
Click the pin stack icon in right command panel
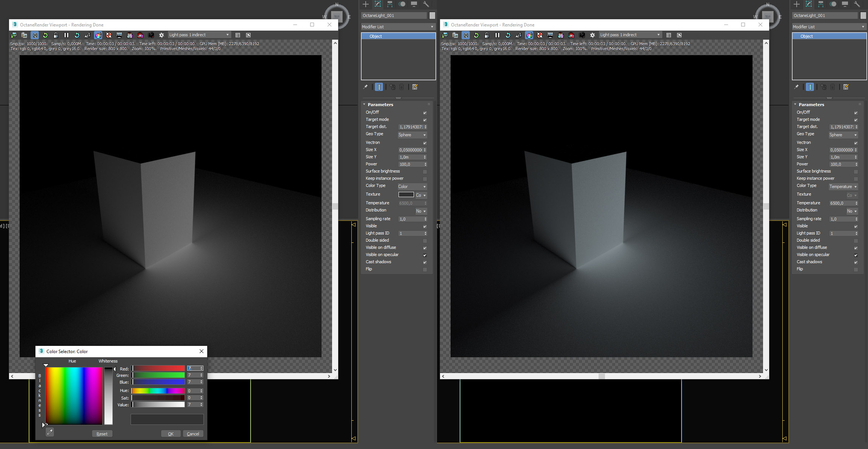point(796,87)
